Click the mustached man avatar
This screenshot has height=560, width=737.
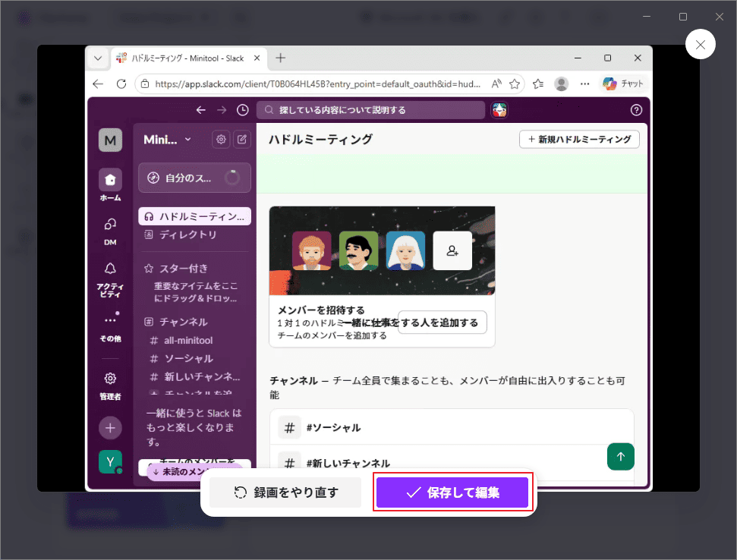[x=358, y=250]
